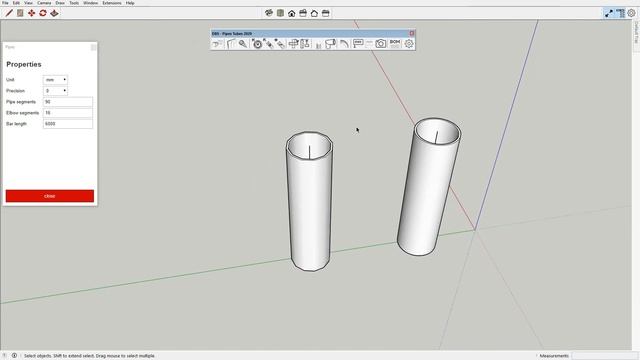The image size is (640, 360).
Task: Switch to the Left view icon
Action: tap(326, 13)
